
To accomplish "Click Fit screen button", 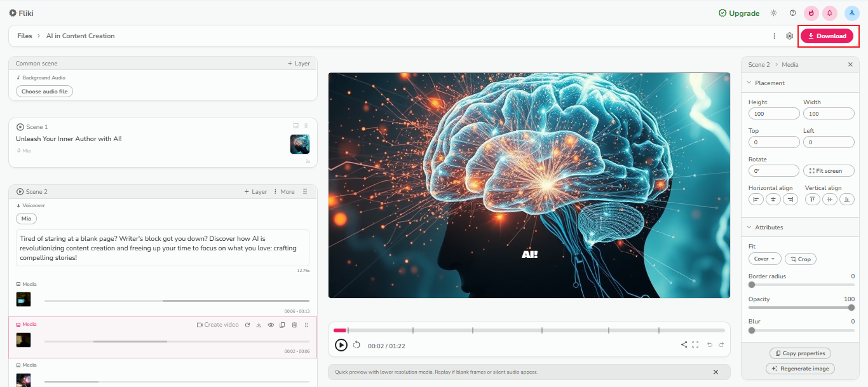I will coord(829,171).
